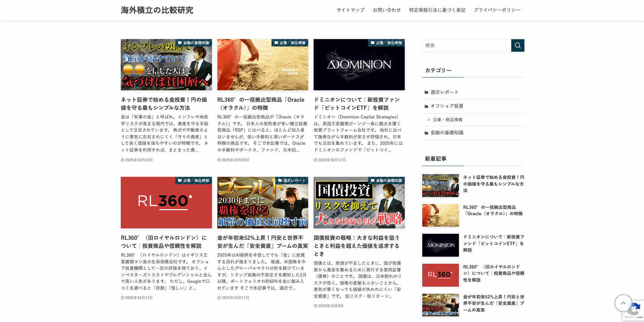Screen dimensions: 644x322
Task: Click the 海外積立の比較研究 site title
Action: [157, 10]
